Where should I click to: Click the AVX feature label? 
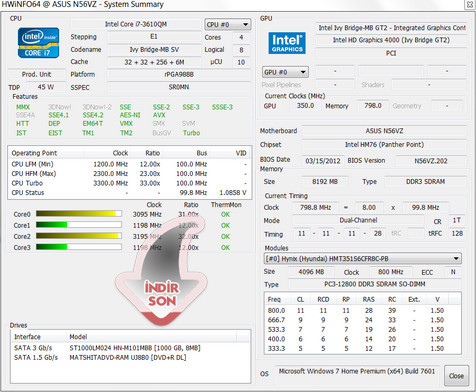pos(159,115)
